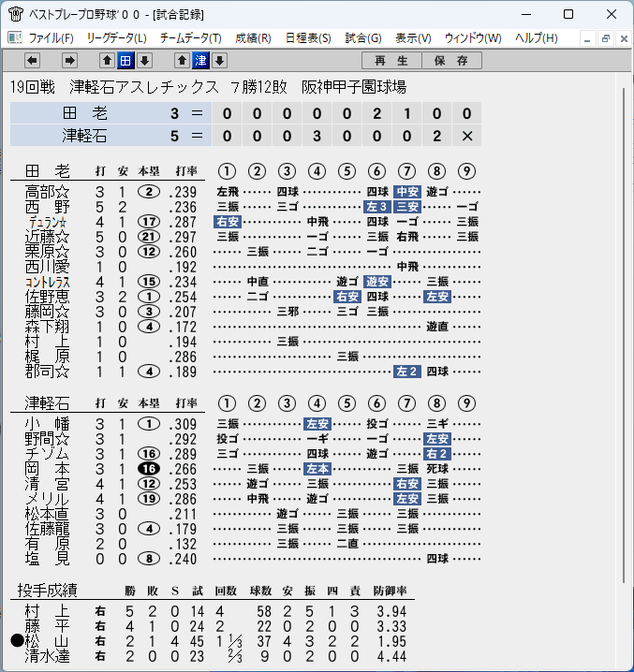The width and height of the screenshot is (634, 672).
Task: Click the app icon in the title bar
Action: tap(16, 14)
